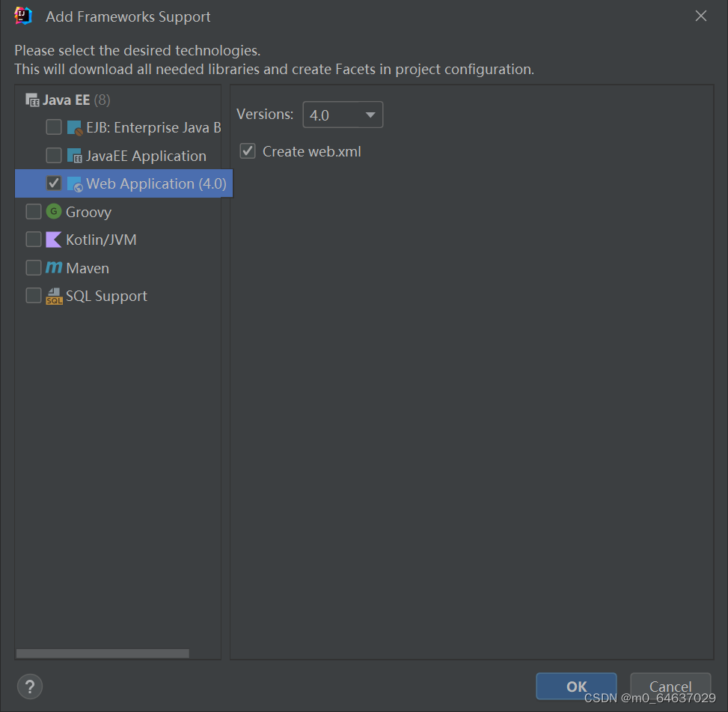Click the EJB Enterprise Java Beans icon
728x712 pixels.
(x=75, y=127)
